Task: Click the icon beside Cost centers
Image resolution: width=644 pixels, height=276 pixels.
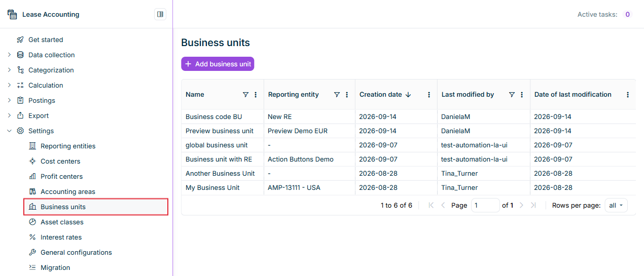Action: pos(32,161)
